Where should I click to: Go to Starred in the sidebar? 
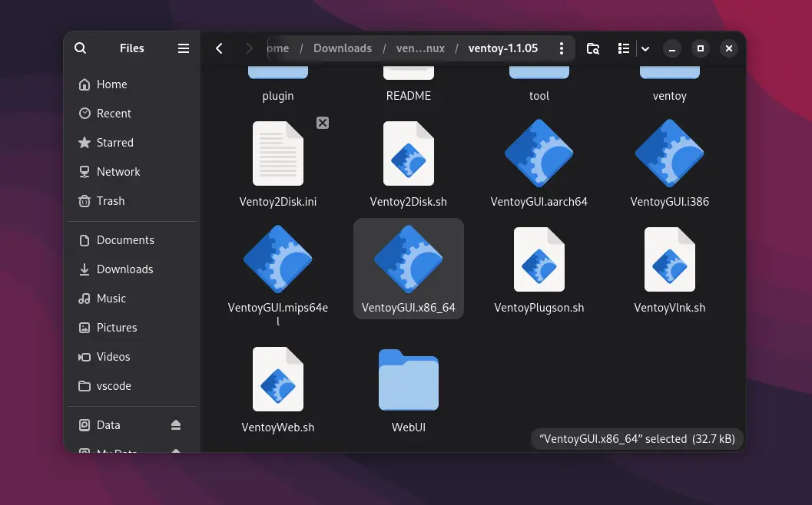click(114, 143)
